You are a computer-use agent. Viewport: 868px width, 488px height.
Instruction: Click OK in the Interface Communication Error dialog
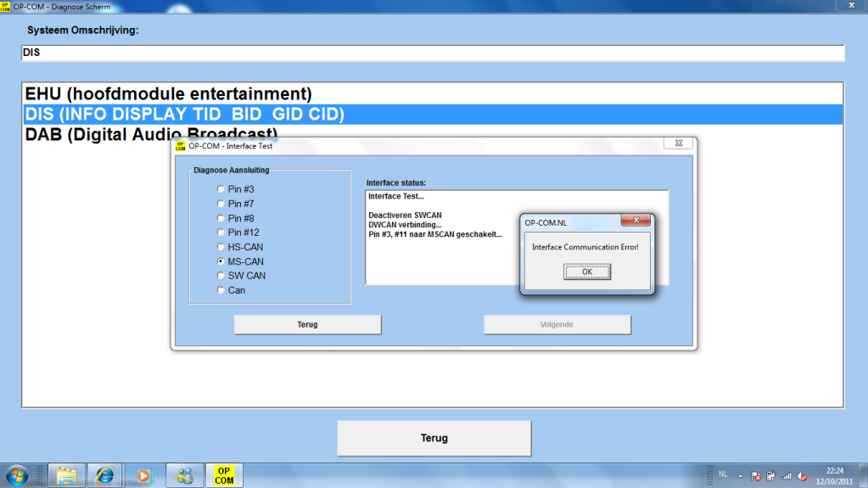coord(587,272)
